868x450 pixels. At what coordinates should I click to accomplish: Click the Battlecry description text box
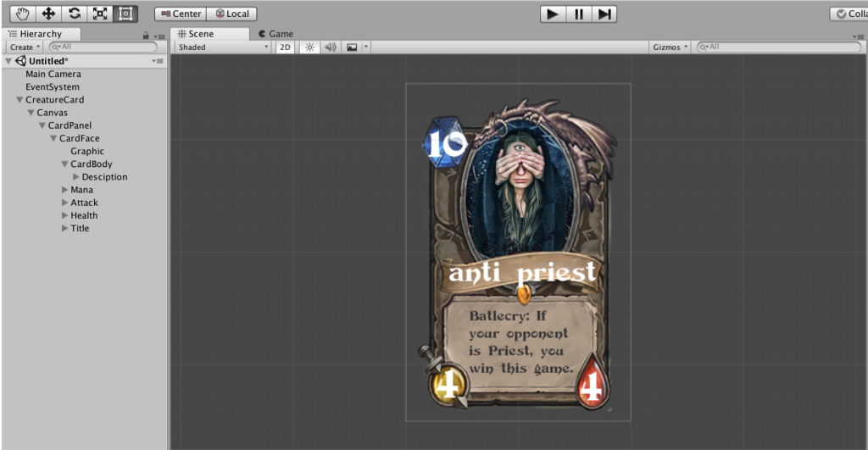click(x=520, y=344)
